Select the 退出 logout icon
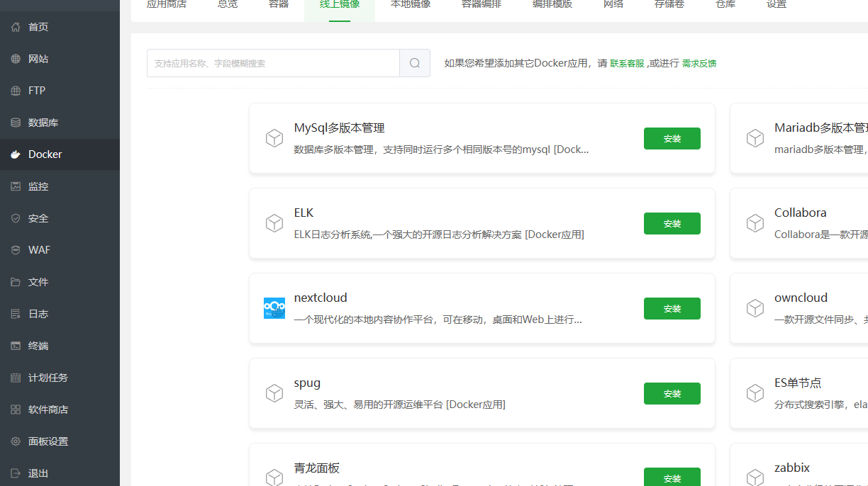Image resolution: width=868 pixels, height=486 pixels. pos(16,473)
